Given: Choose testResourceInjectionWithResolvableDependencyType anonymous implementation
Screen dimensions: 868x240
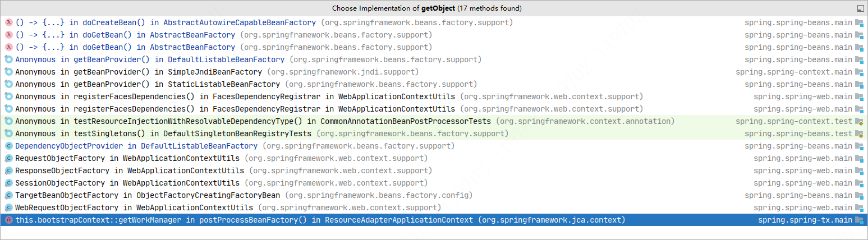Looking at the screenshot, I should pos(252,122).
